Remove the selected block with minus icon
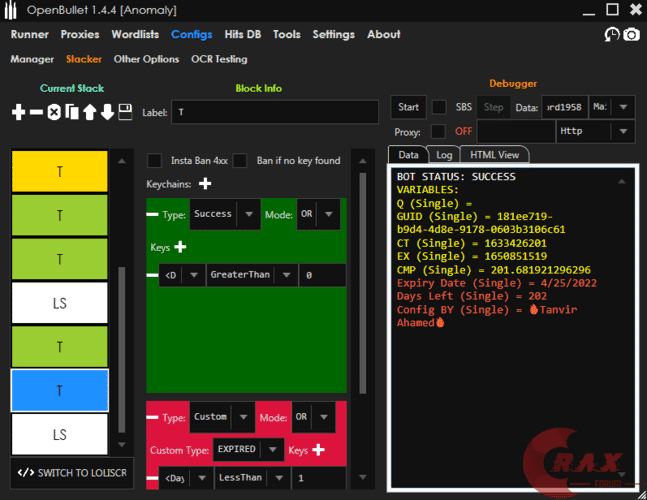This screenshot has height=500, width=647. 36,112
